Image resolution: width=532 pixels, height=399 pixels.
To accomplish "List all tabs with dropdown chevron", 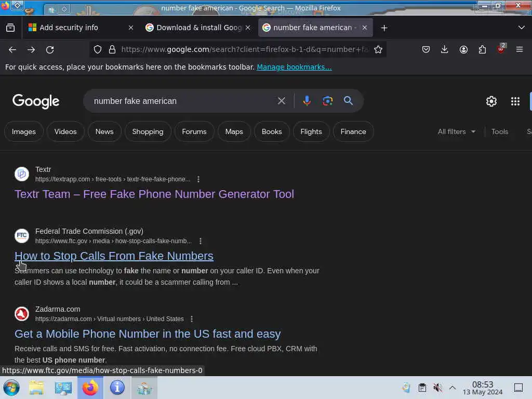I will tap(522, 28).
